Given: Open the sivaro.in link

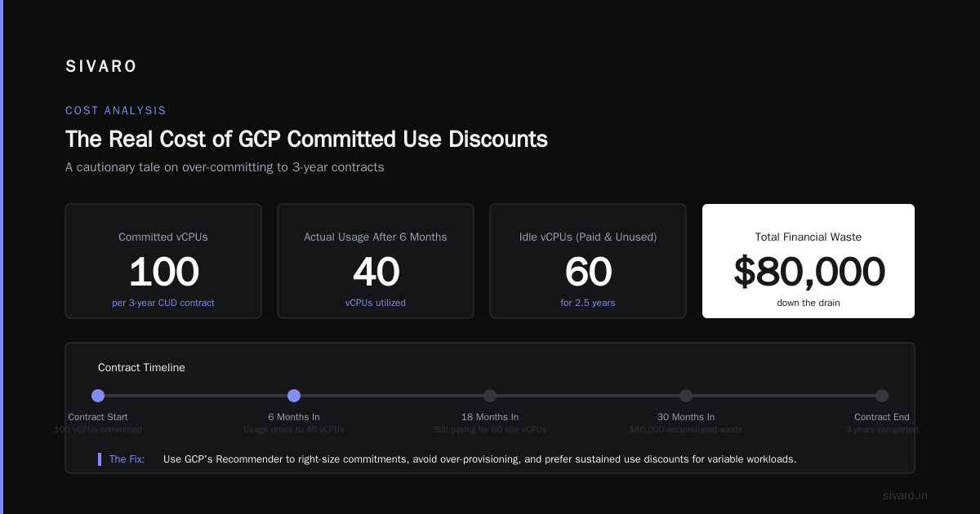Looking at the screenshot, I should [x=905, y=495].
